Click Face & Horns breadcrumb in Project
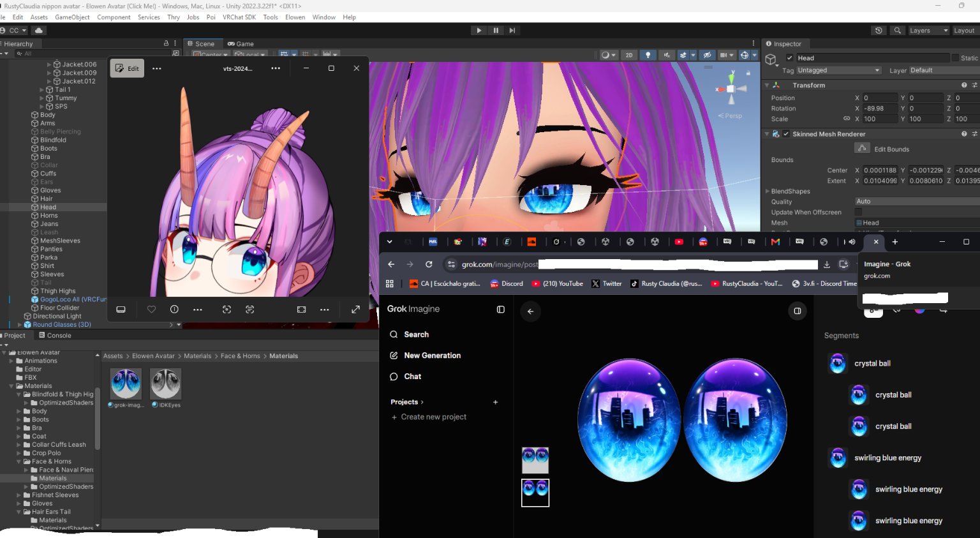This screenshot has height=538, width=980. pos(240,356)
